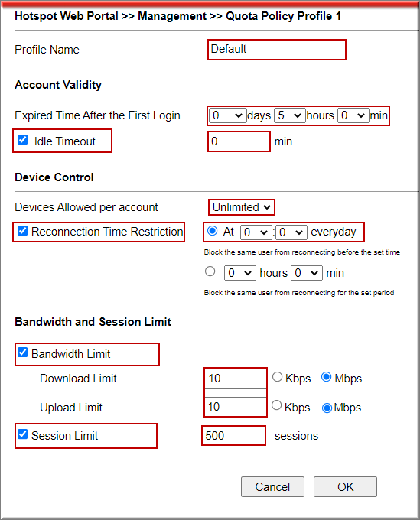Select Mbps for Upload Limit
This screenshot has width=420, height=520.
(x=327, y=408)
